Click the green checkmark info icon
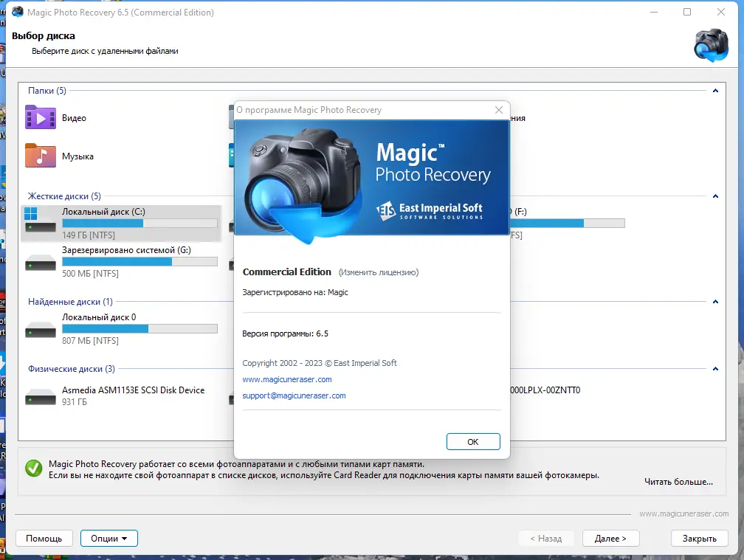This screenshot has width=744, height=560. pyautogui.click(x=34, y=469)
